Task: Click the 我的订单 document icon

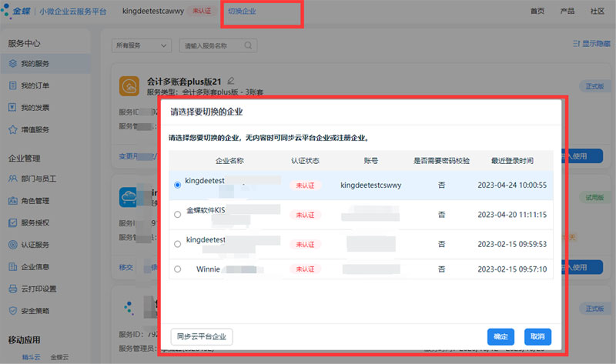Action: [x=12, y=85]
